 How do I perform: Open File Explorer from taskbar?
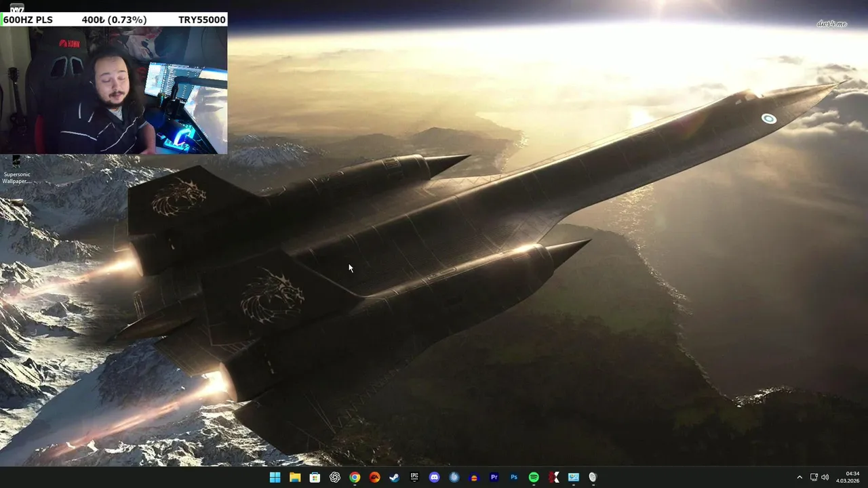[x=295, y=477]
